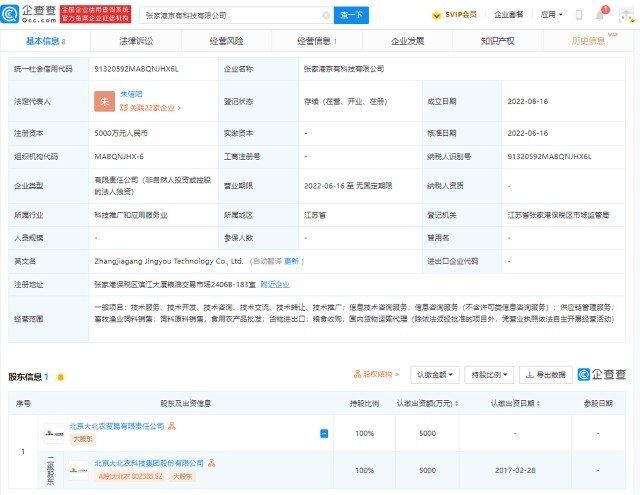Switch to the 知识产权 tab

click(x=498, y=41)
